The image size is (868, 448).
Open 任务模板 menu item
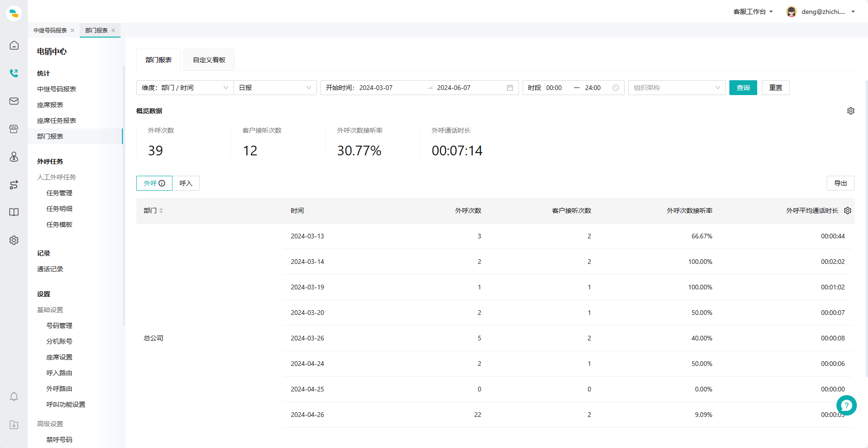click(x=59, y=224)
